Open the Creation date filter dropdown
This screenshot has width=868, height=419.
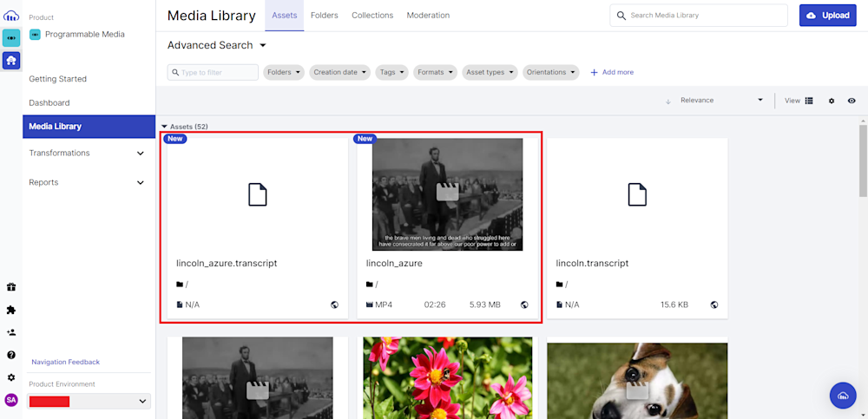pyautogui.click(x=339, y=73)
